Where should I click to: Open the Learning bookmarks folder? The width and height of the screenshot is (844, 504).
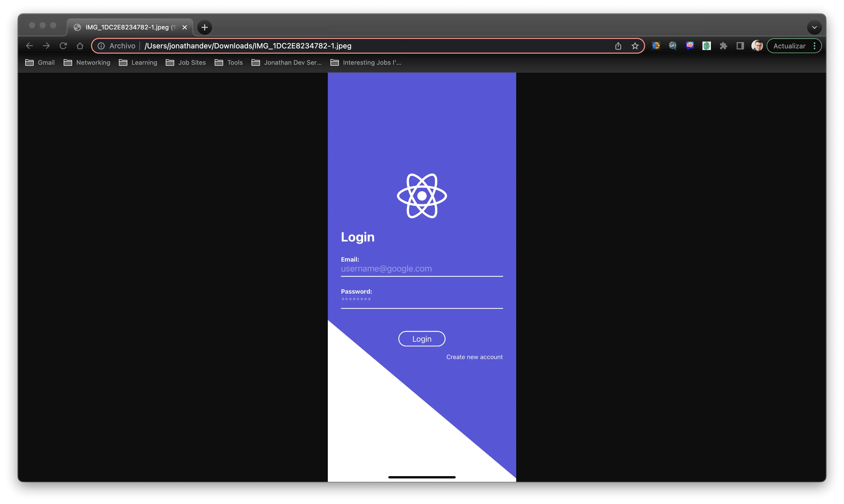(x=138, y=63)
